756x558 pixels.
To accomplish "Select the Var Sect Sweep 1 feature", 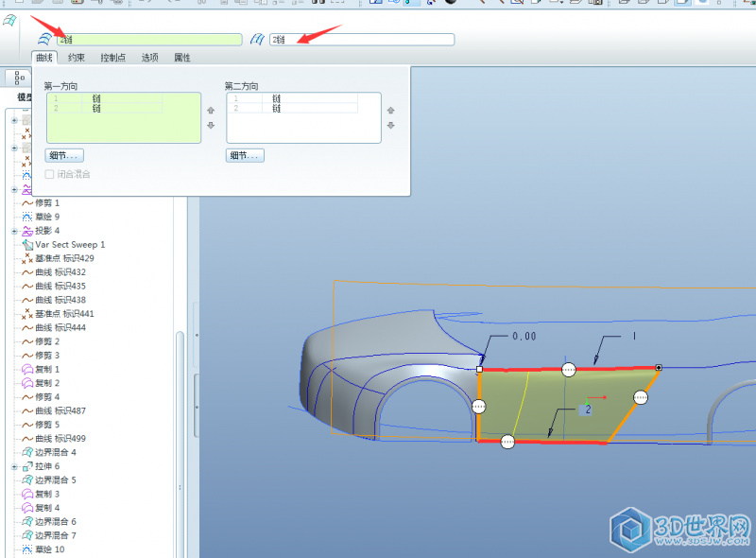I will 70,244.
